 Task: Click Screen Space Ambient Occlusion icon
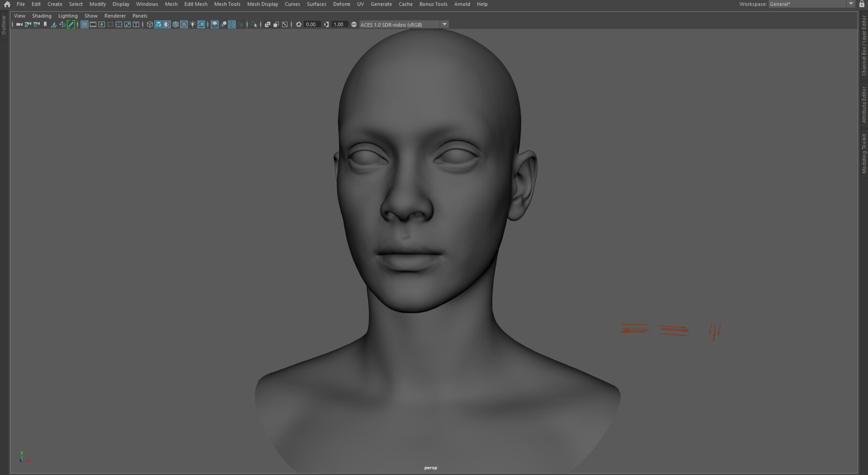coord(215,25)
